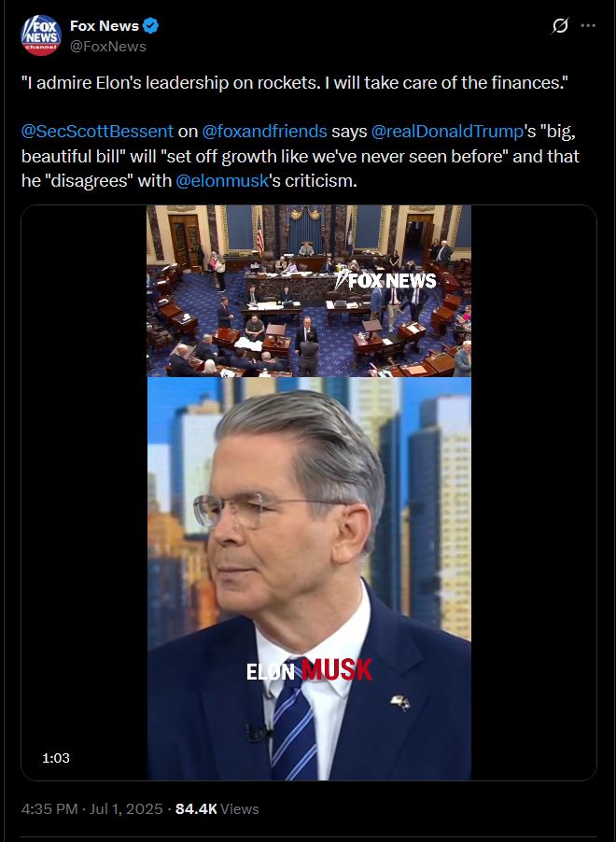Click the lapel pin on the jacket
This screenshot has width=616, height=842.
pyautogui.click(x=400, y=702)
